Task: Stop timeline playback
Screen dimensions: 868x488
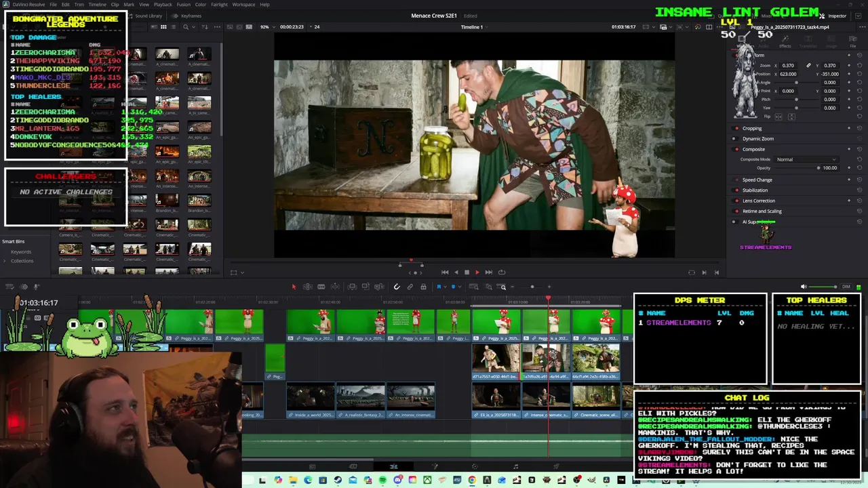Action: pos(467,272)
